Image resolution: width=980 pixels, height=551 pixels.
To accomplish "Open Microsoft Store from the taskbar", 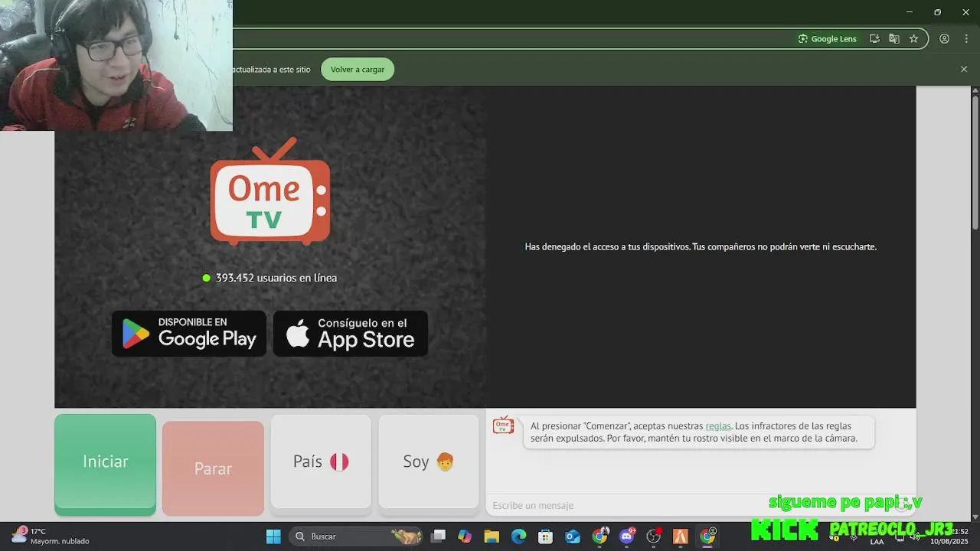I will coord(545,536).
